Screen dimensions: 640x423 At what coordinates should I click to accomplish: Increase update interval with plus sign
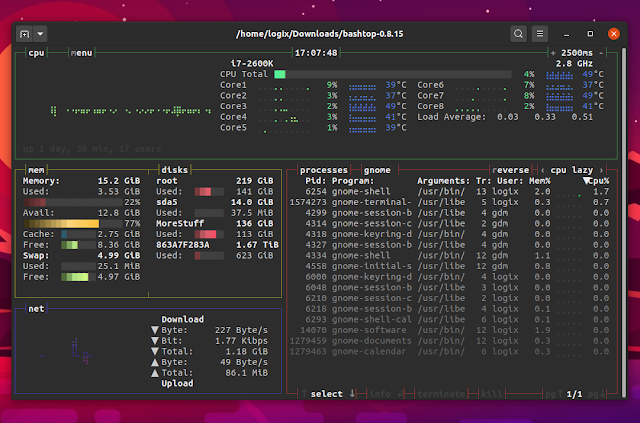(x=553, y=52)
